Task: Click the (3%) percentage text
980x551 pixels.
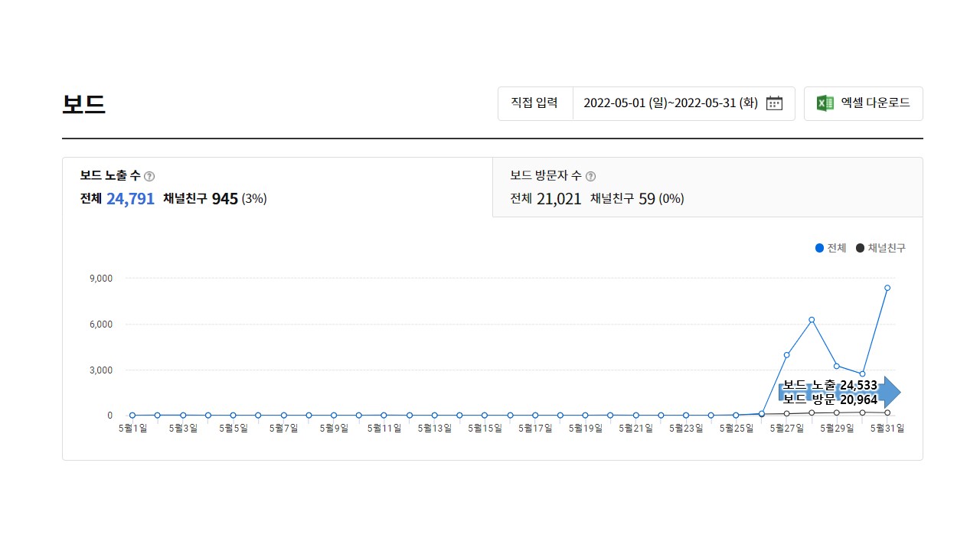Action: [x=254, y=199]
